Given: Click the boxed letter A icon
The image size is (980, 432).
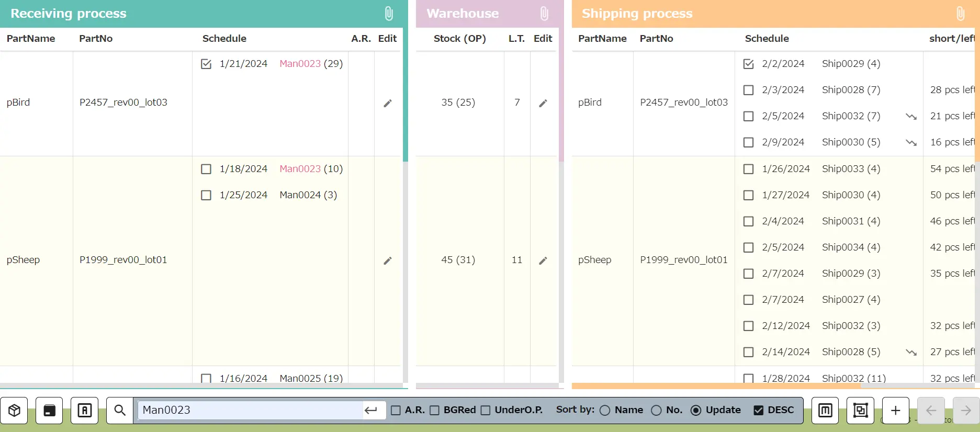Looking at the screenshot, I should click(84, 411).
